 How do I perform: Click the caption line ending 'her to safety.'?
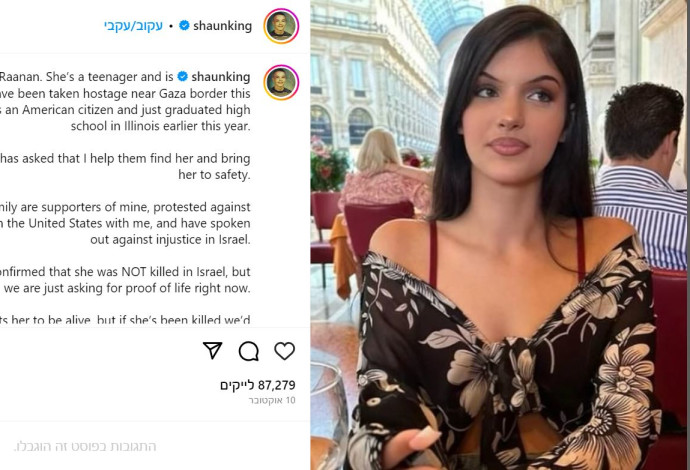point(214,175)
